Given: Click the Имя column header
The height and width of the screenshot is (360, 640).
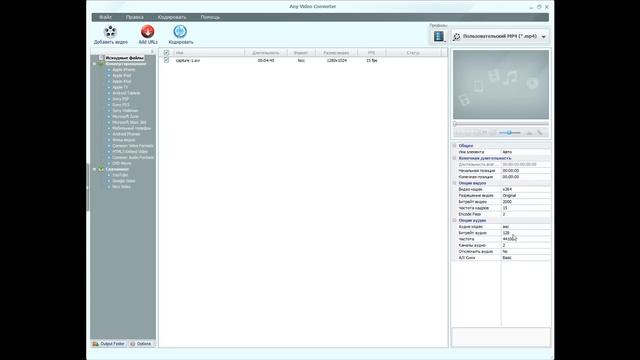Looking at the screenshot, I should (209, 53).
